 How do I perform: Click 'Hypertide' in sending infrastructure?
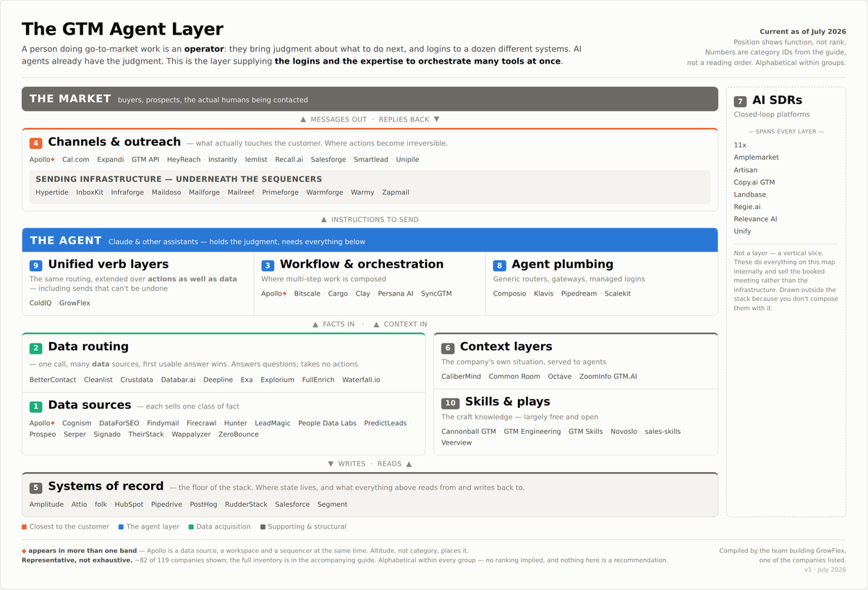coord(52,193)
